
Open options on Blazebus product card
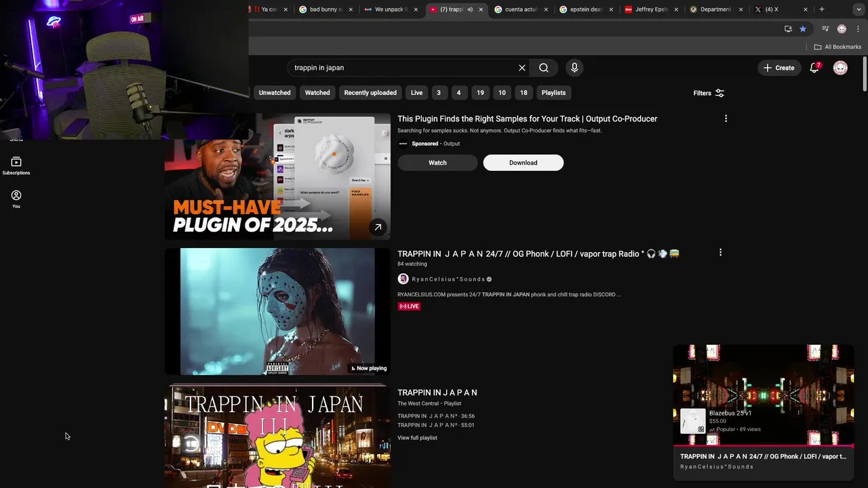click(x=798, y=413)
